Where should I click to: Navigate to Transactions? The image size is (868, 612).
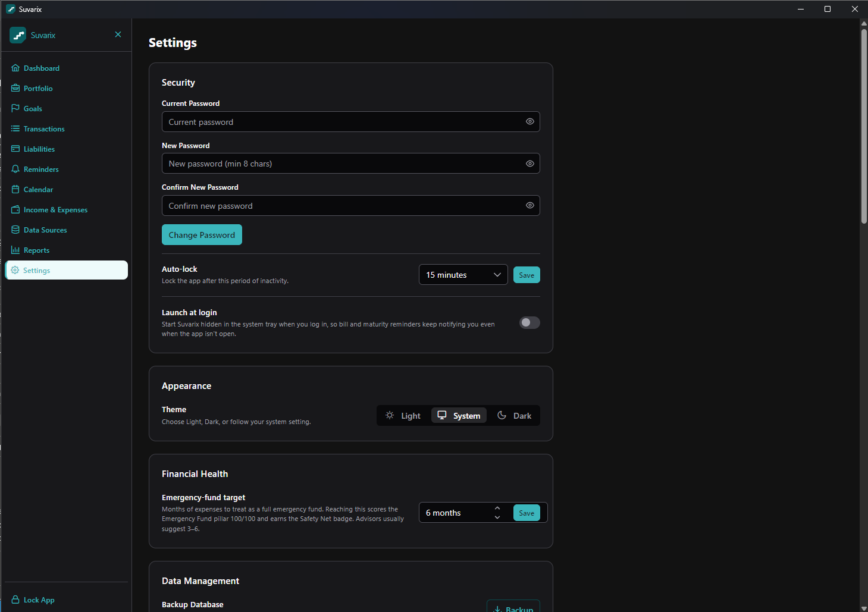[x=67, y=128]
